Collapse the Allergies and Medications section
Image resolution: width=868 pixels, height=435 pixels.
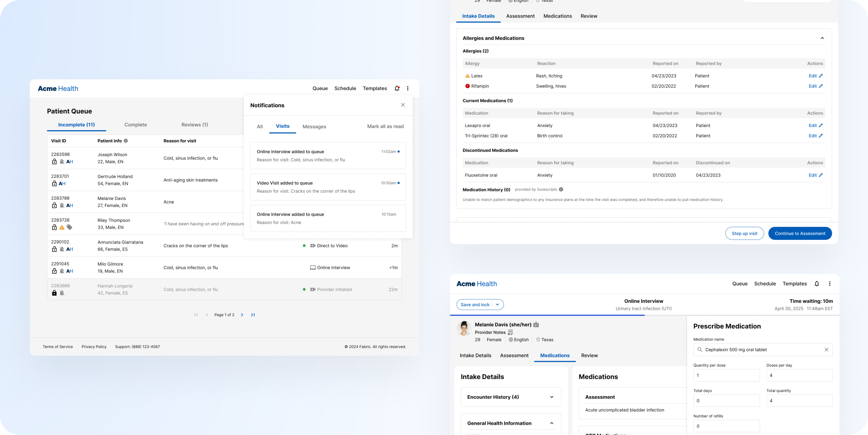click(x=822, y=38)
